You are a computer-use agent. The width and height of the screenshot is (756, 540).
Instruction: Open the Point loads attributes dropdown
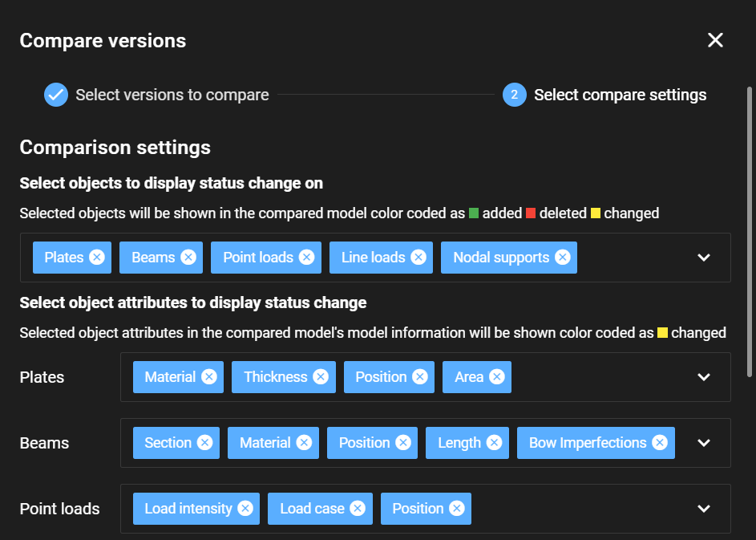[x=704, y=508]
